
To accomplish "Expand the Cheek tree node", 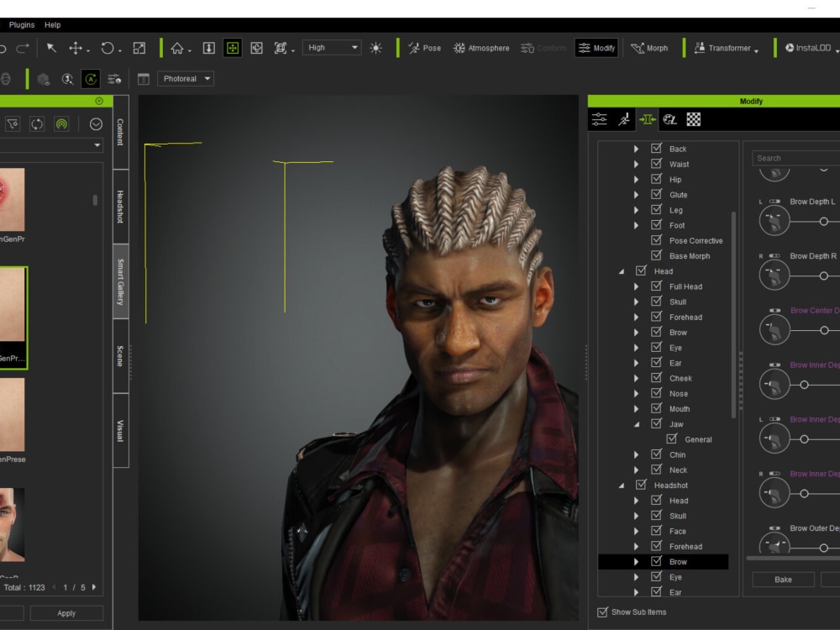I will pyautogui.click(x=636, y=378).
